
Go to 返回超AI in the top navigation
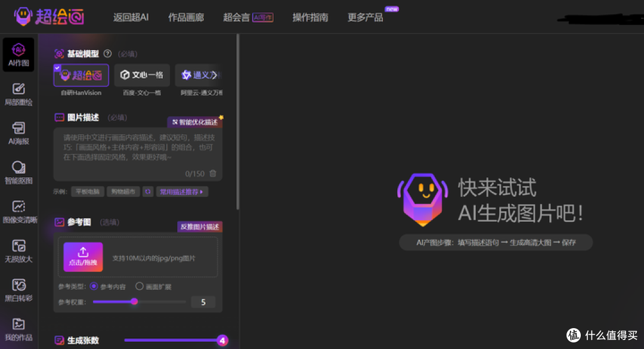131,17
